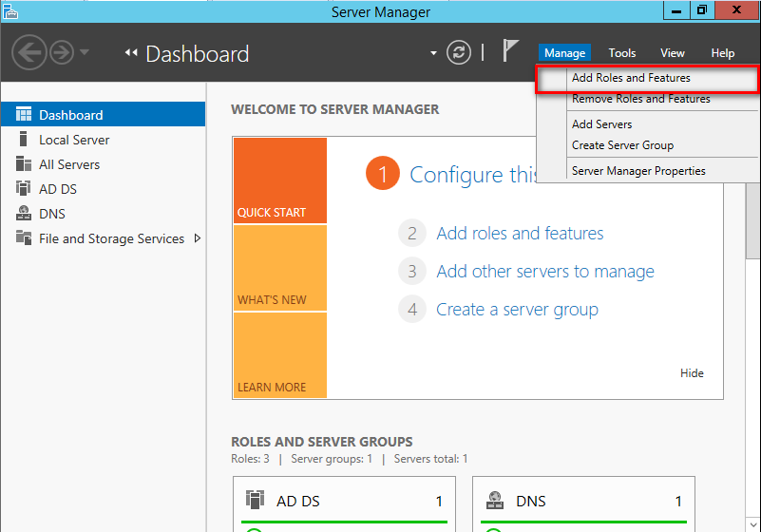Open the navigation history dropdown arrow
The width and height of the screenshot is (761, 532).
coord(85,52)
